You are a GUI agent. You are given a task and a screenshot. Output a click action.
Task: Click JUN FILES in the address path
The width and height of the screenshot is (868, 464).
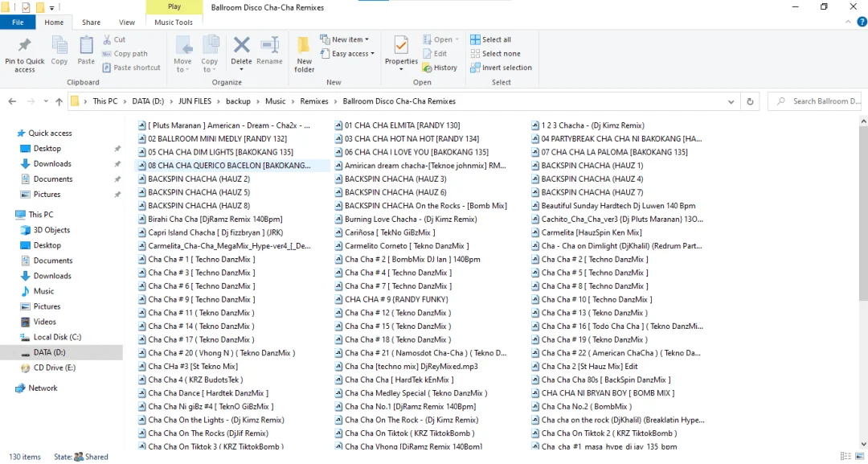coord(194,101)
